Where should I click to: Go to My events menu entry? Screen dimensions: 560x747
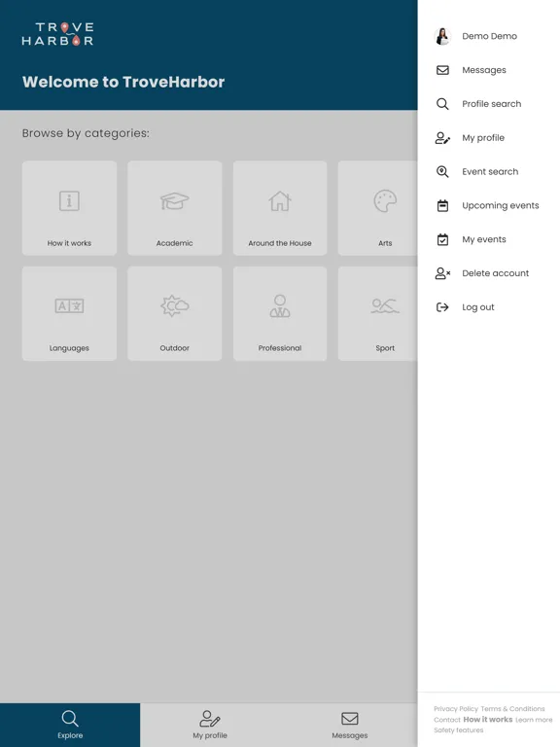tap(484, 239)
